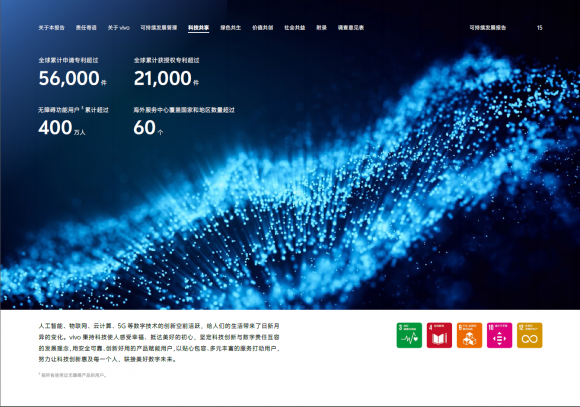Go to the 关于 vivo section
The height and width of the screenshot is (407, 580).
(x=118, y=28)
